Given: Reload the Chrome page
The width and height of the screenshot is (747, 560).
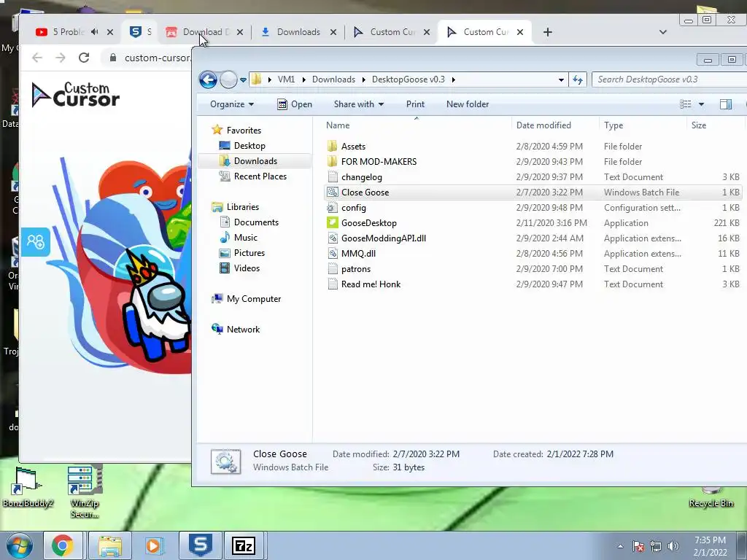Looking at the screenshot, I should click(x=84, y=58).
